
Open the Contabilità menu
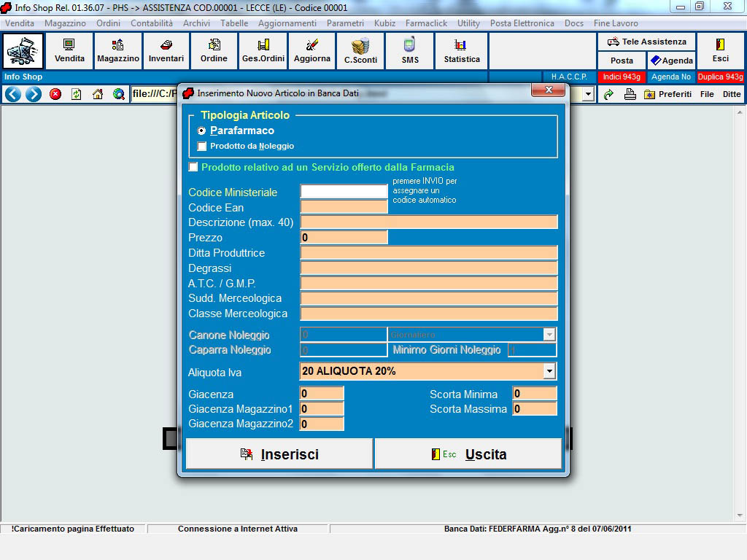(x=152, y=23)
